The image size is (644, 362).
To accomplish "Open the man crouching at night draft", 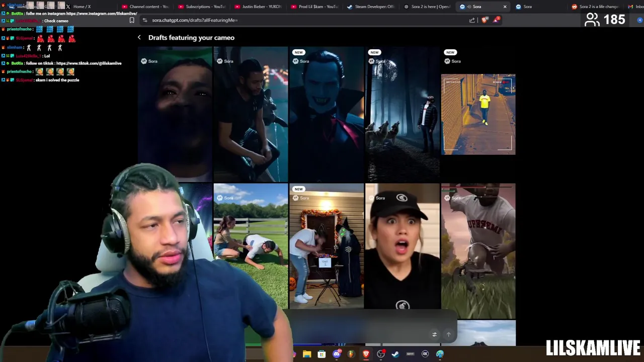I will pyautogui.click(x=251, y=114).
